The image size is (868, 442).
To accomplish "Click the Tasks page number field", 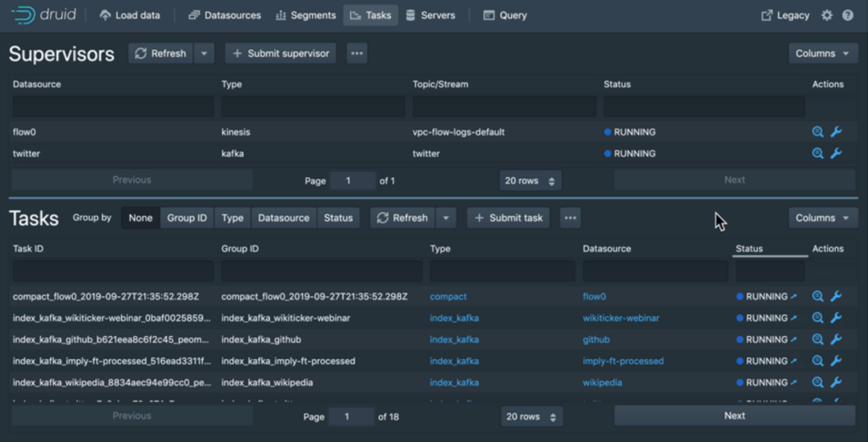I will click(352, 417).
